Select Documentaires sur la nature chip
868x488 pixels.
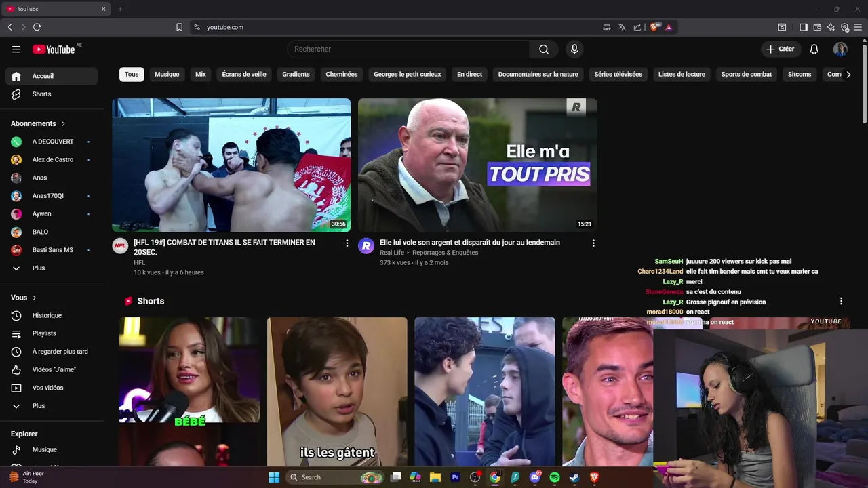tap(538, 74)
